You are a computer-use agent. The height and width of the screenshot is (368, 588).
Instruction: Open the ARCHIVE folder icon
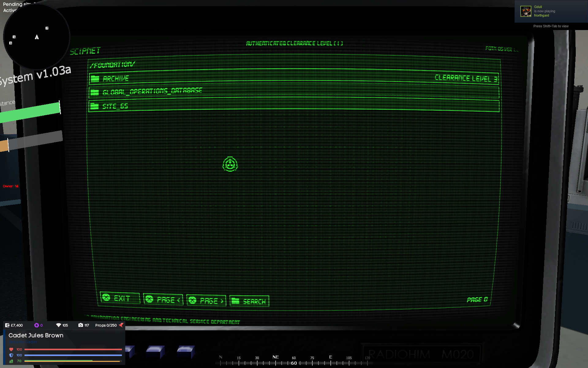[95, 78]
